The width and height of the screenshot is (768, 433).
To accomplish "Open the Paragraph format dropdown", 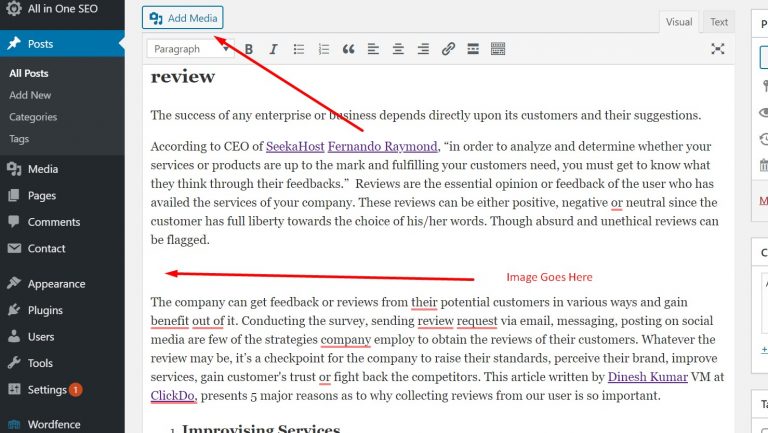I will click(190, 49).
